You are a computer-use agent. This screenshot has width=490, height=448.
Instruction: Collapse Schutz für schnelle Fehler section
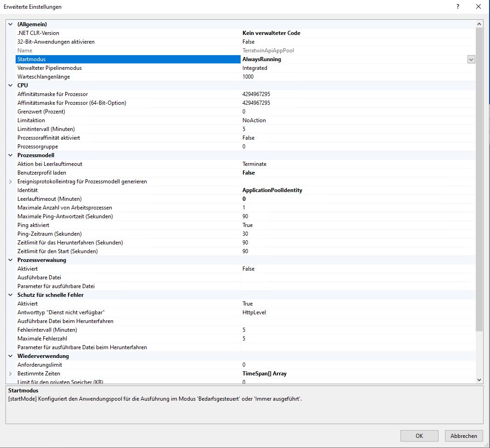coord(11,295)
